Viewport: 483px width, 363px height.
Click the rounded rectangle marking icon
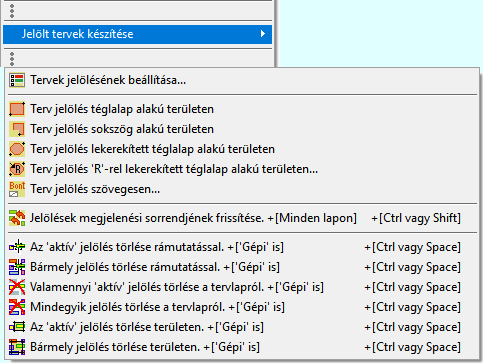17,149
